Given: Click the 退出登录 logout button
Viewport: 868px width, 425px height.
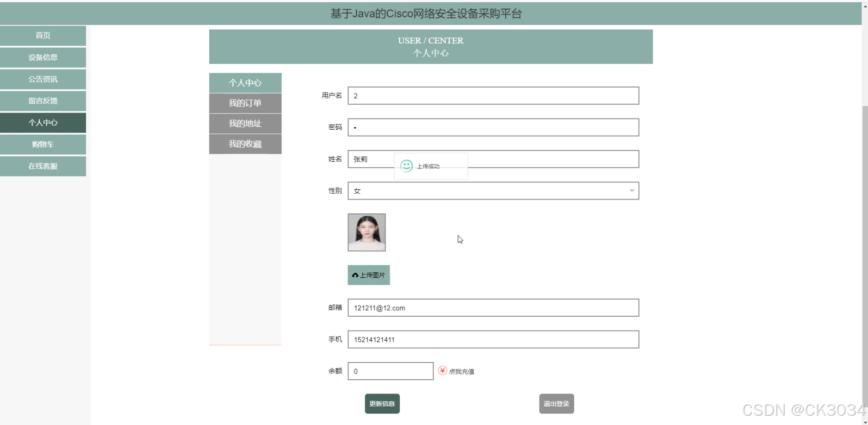Looking at the screenshot, I should point(556,403).
